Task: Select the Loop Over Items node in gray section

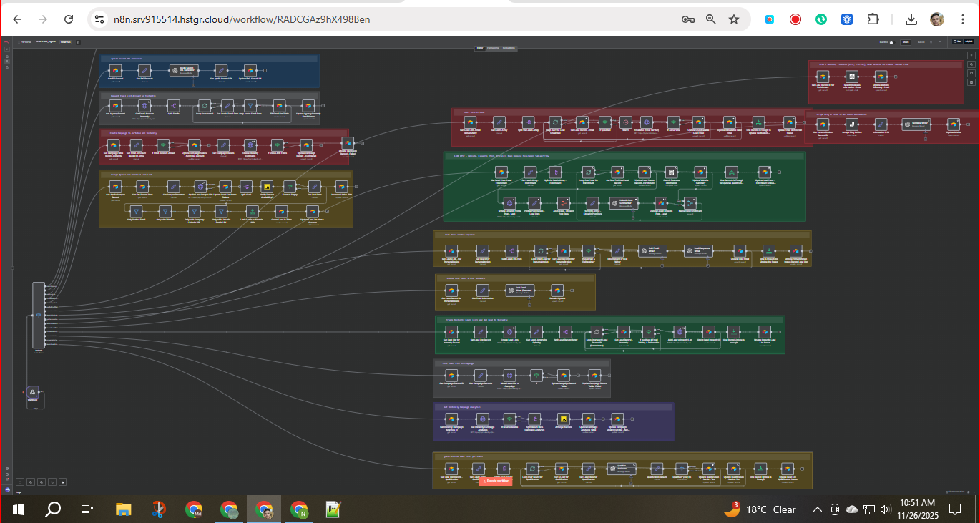Action: 204,106
